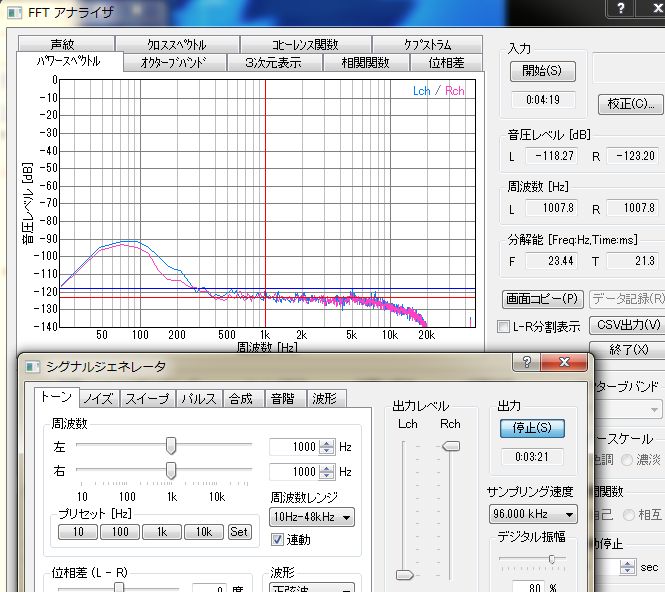Click the preset Set button
Screen dimensions: 665x592
click(x=239, y=532)
